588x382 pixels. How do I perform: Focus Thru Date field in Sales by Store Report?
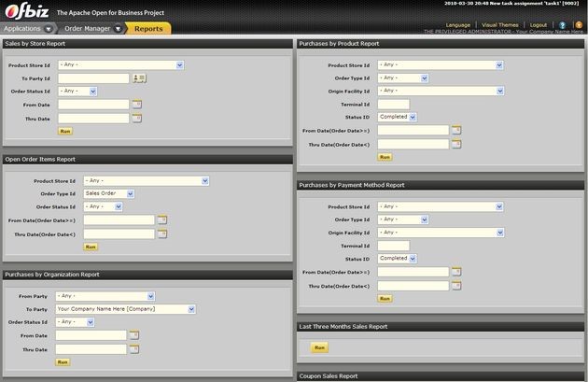click(93, 119)
